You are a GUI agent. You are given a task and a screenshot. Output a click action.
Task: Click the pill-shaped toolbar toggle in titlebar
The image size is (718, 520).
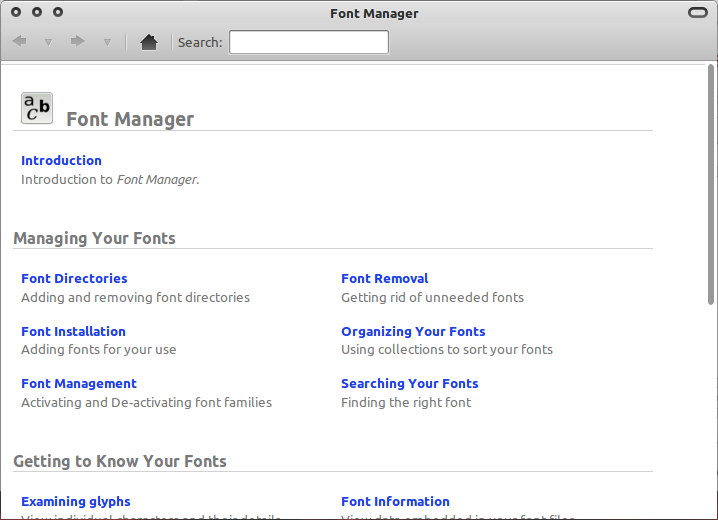698,12
